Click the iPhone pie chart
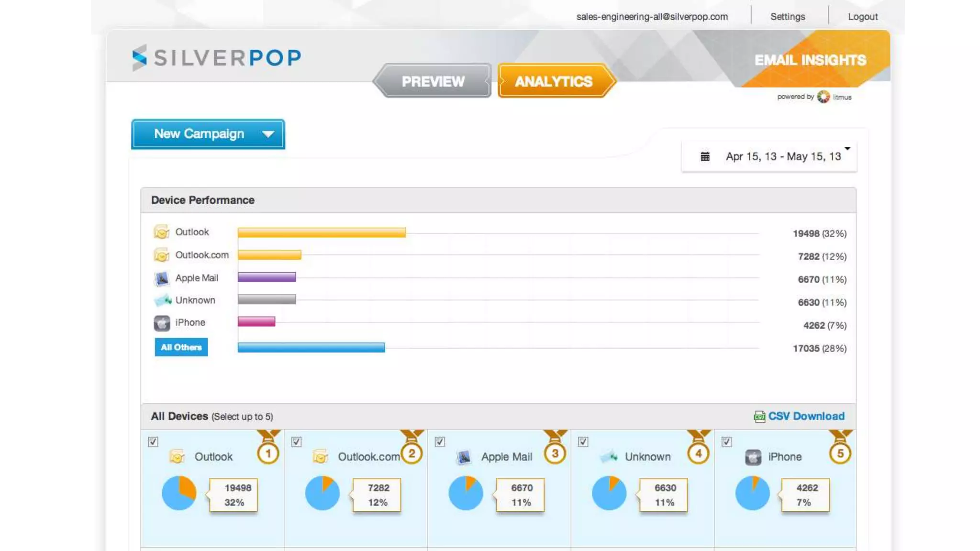 pyautogui.click(x=753, y=493)
